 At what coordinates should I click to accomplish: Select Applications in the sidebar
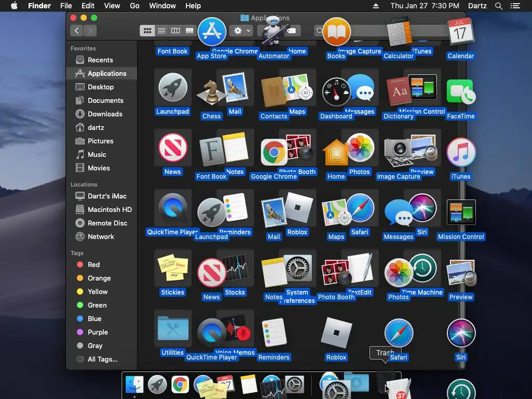pyautogui.click(x=102, y=73)
